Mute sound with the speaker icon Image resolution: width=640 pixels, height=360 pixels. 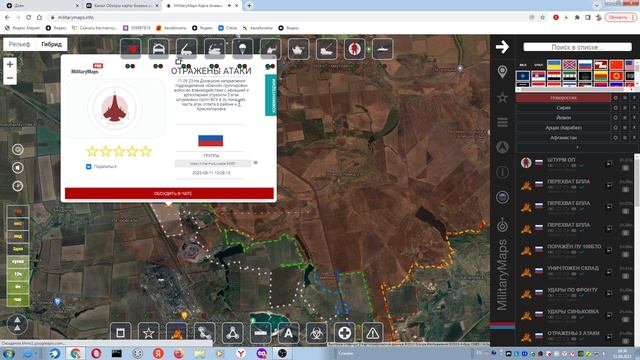tap(18, 168)
